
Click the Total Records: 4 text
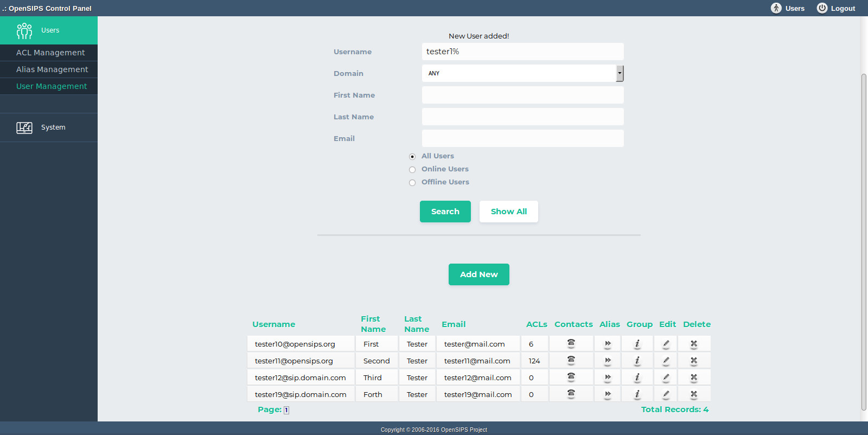[x=675, y=410]
